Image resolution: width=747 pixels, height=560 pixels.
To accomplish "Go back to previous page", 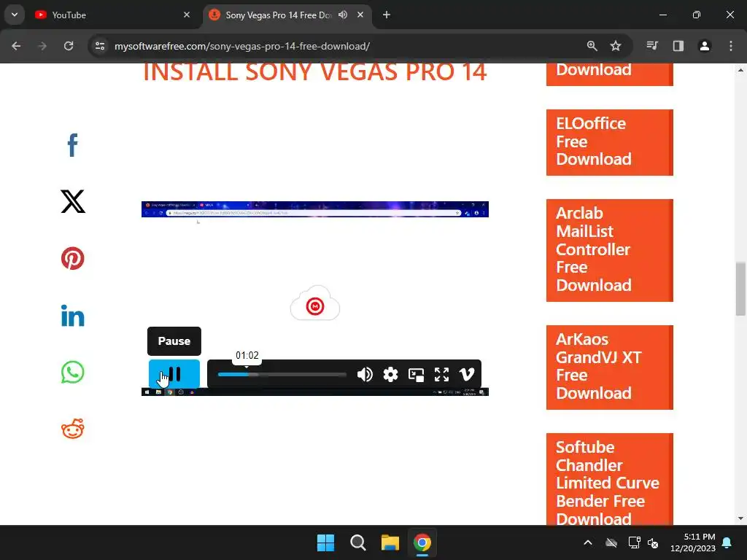I will pos(16,46).
